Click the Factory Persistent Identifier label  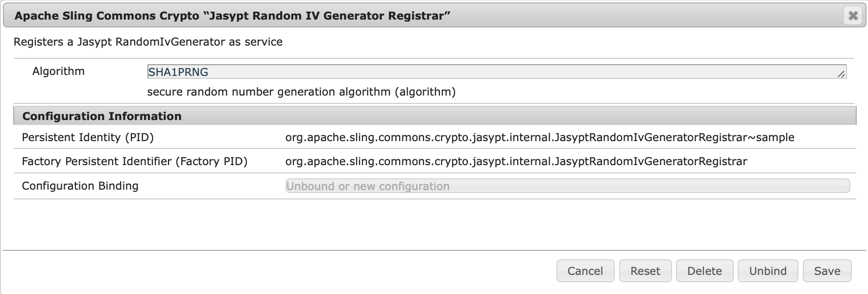tap(134, 162)
